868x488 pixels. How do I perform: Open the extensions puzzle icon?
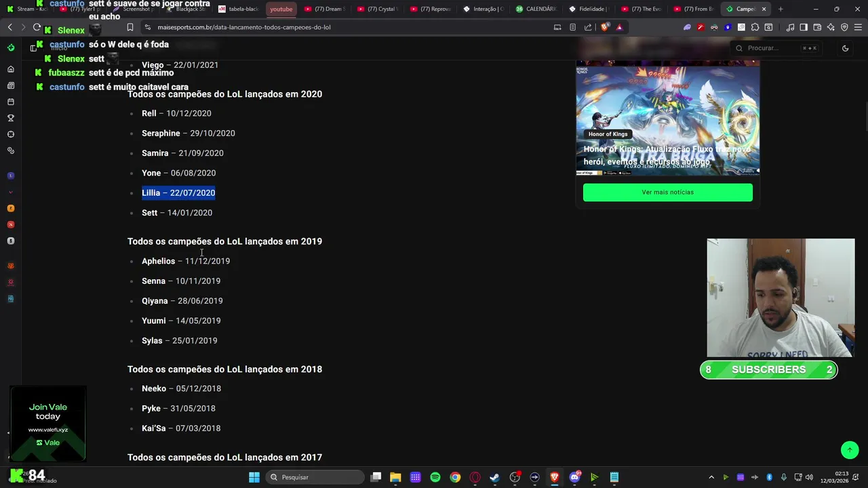(755, 27)
